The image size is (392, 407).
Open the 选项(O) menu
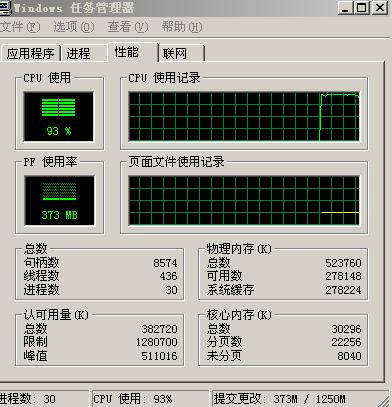coord(74,27)
